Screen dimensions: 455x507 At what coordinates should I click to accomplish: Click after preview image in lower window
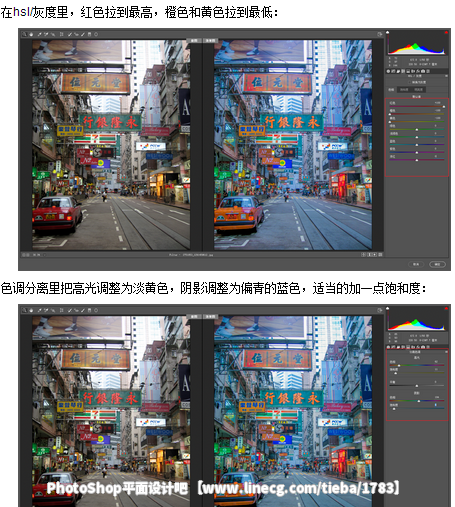tap(293, 411)
